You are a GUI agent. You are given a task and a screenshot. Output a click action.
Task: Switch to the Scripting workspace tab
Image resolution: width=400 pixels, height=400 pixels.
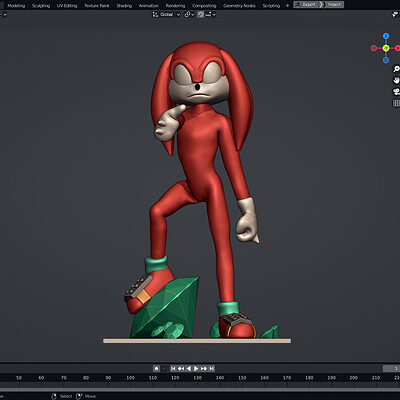click(x=271, y=6)
